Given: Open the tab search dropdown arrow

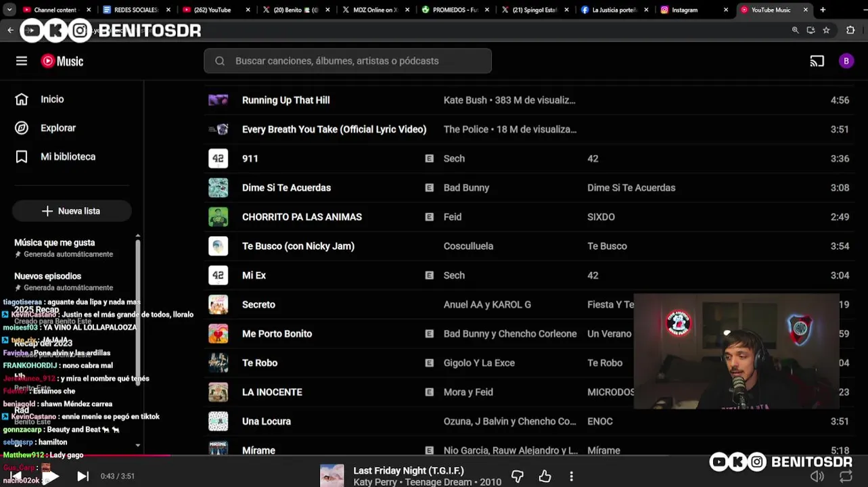Looking at the screenshot, I should coord(9,9).
